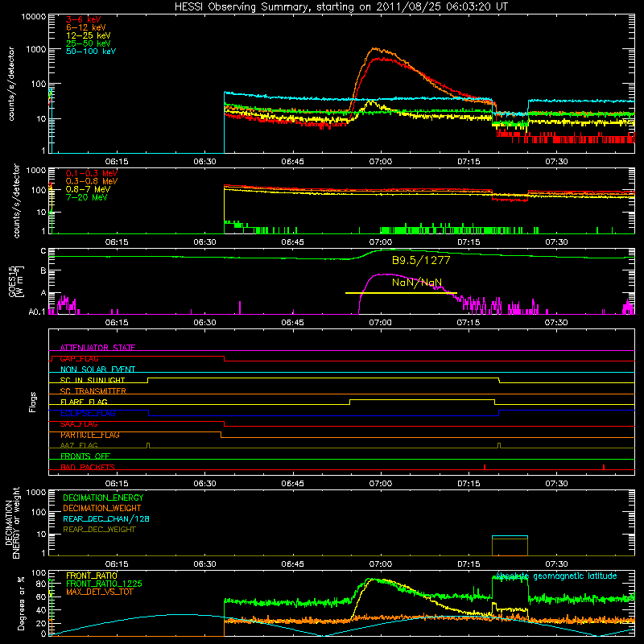
Task: Click the 0.3-0.8 MeV legend entry
Action: click(x=92, y=181)
